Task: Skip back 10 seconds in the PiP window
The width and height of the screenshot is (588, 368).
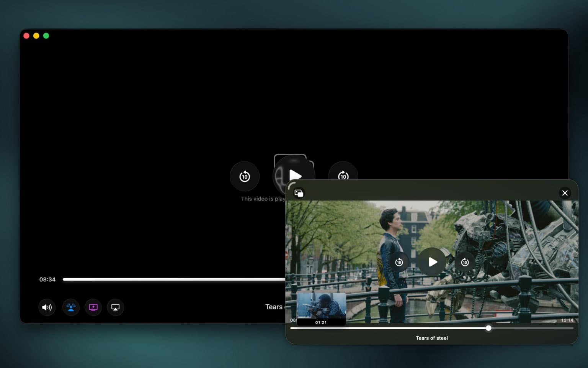Action: [x=399, y=262]
